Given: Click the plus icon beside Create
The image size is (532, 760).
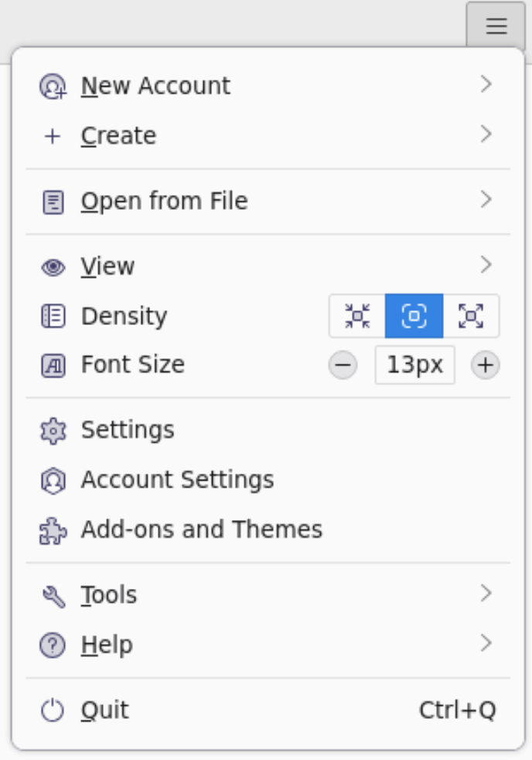Looking at the screenshot, I should pyautogui.click(x=53, y=136).
